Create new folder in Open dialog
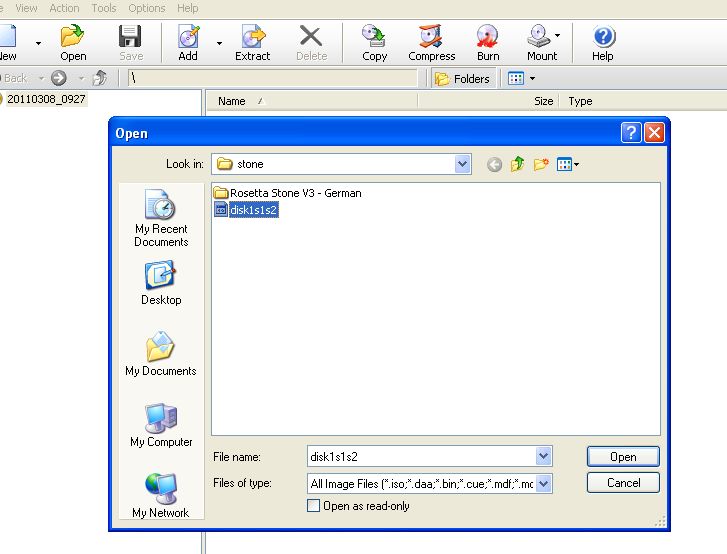This screenshot has height=554, width=727. pyautogui.click(x=541, y=164)
